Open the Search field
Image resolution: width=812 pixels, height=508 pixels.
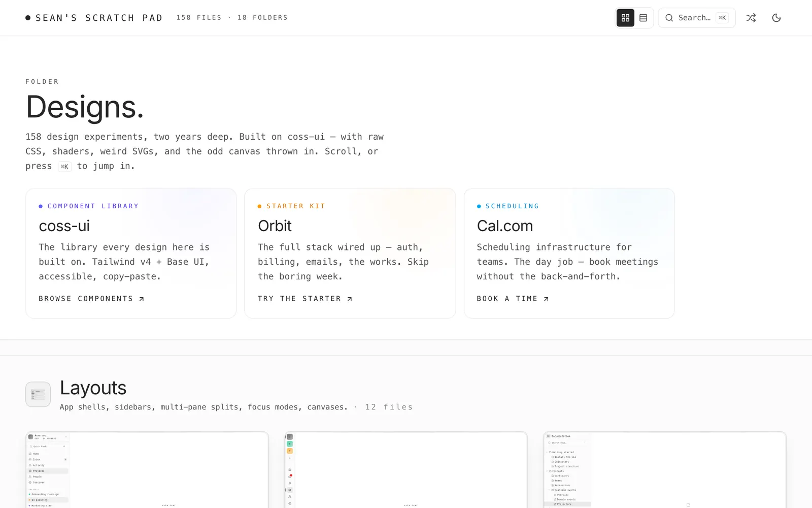[697, 18]
